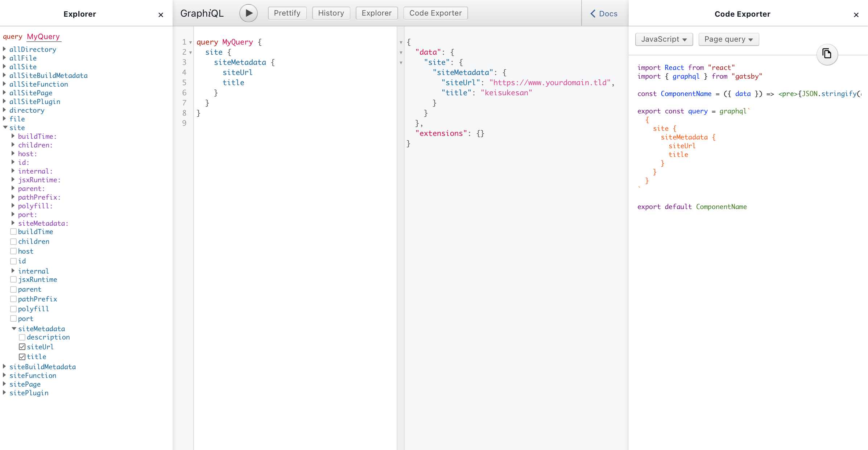Open the JavaScript language dropdown
This screenshot has height=450, width=868.
click(x=664, y=39)
